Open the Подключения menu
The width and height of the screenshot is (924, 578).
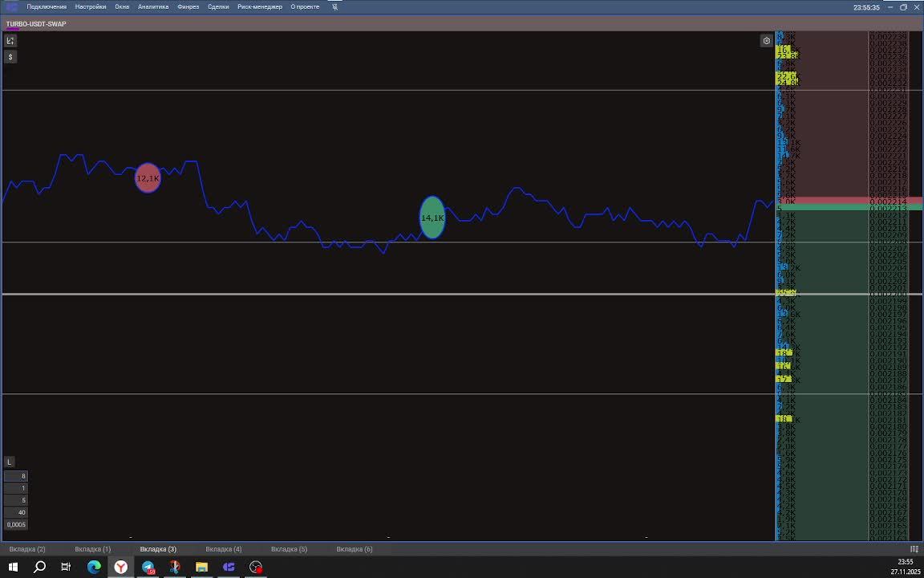click(47, 7)
